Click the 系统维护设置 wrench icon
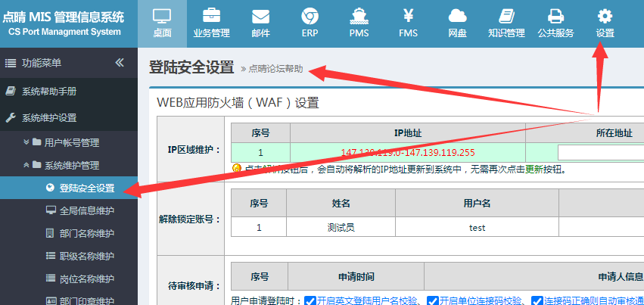 point(11,118)
